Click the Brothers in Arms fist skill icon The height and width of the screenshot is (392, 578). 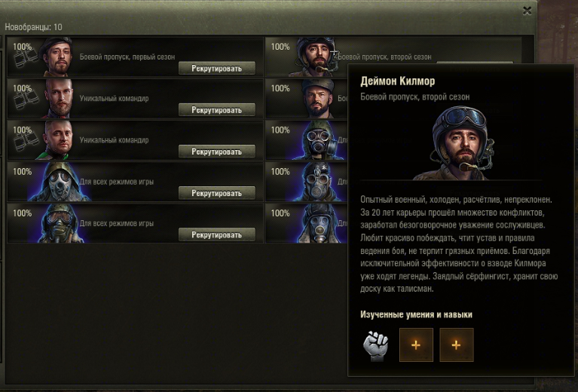pyautogui.click(x=375, y=345)
